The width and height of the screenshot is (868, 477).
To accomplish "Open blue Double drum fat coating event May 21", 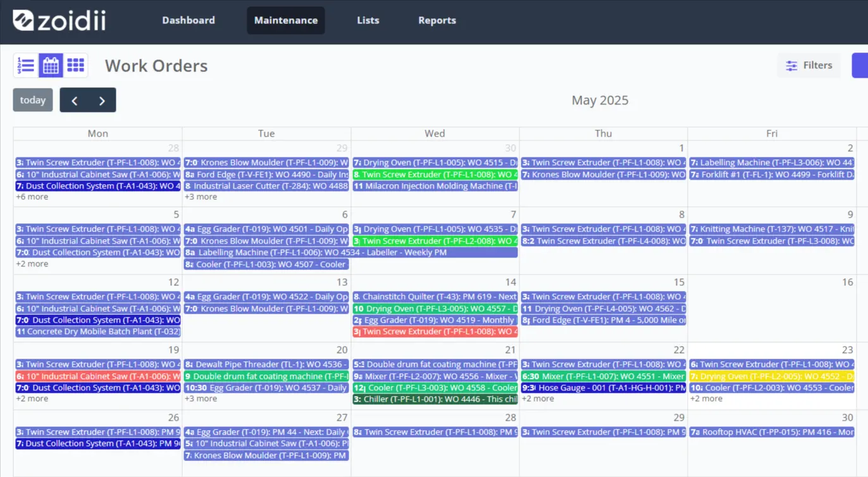I will (435, 364).
